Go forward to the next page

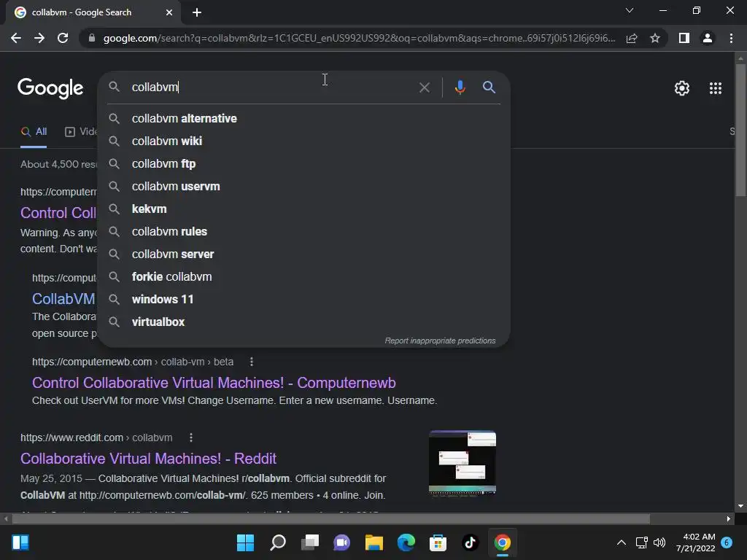point(39,38)
